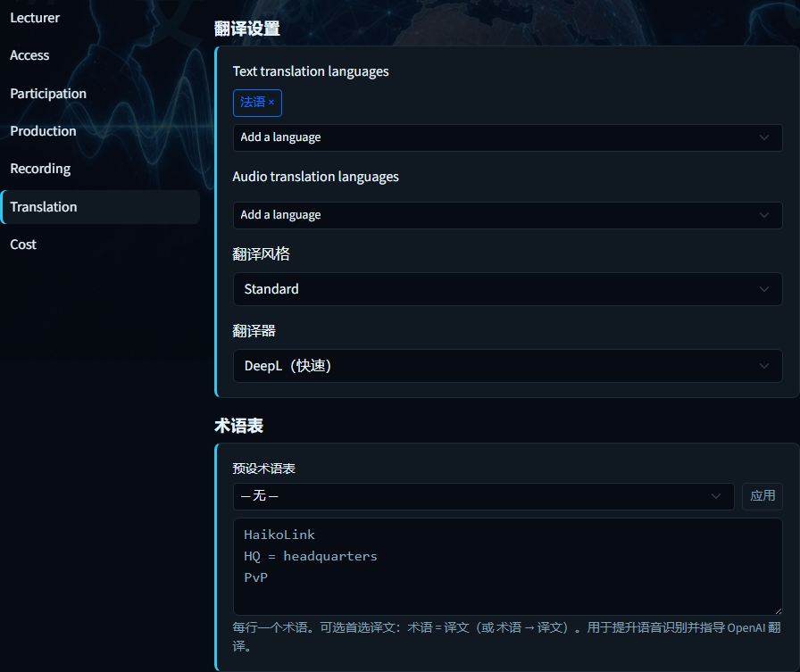Expand the 翻译风格 Standard dropdown

coord(508,289)
